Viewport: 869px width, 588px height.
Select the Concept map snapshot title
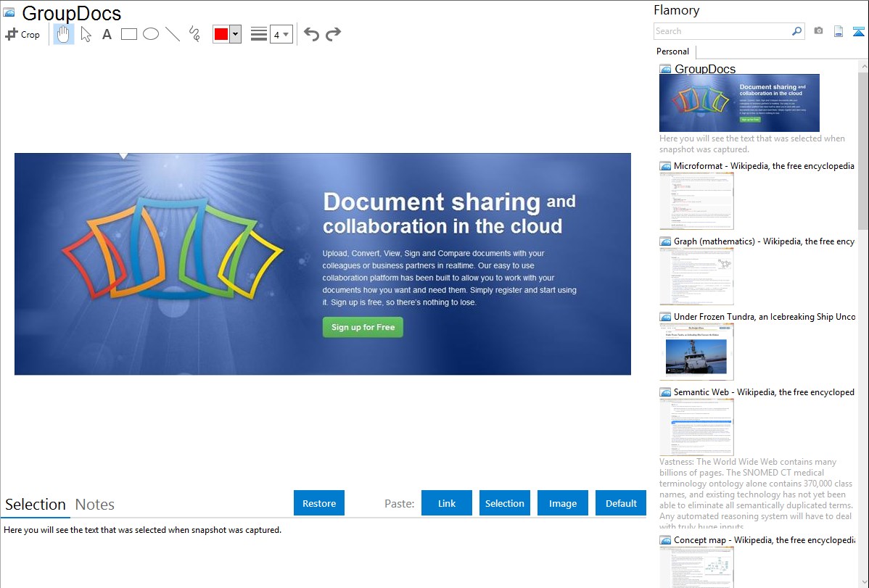(765, 540)
